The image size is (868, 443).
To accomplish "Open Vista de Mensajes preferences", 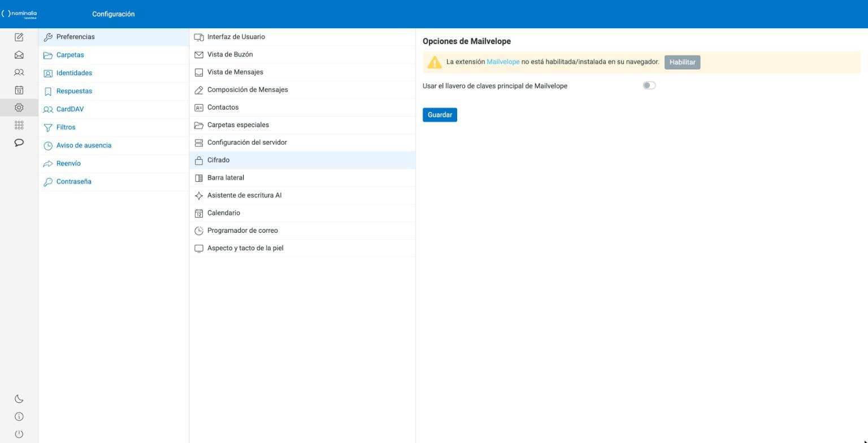I will [302, 72].
